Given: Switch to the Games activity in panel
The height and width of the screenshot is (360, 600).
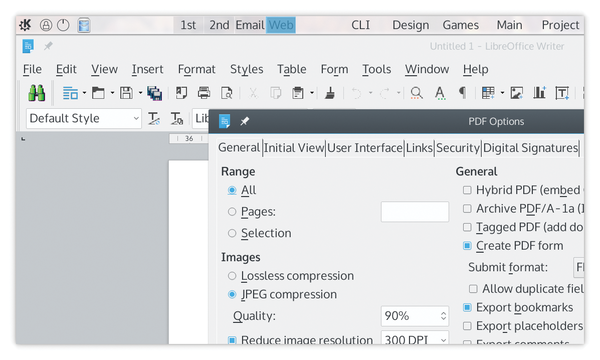Looking at the screenshot, I should 461,25.
